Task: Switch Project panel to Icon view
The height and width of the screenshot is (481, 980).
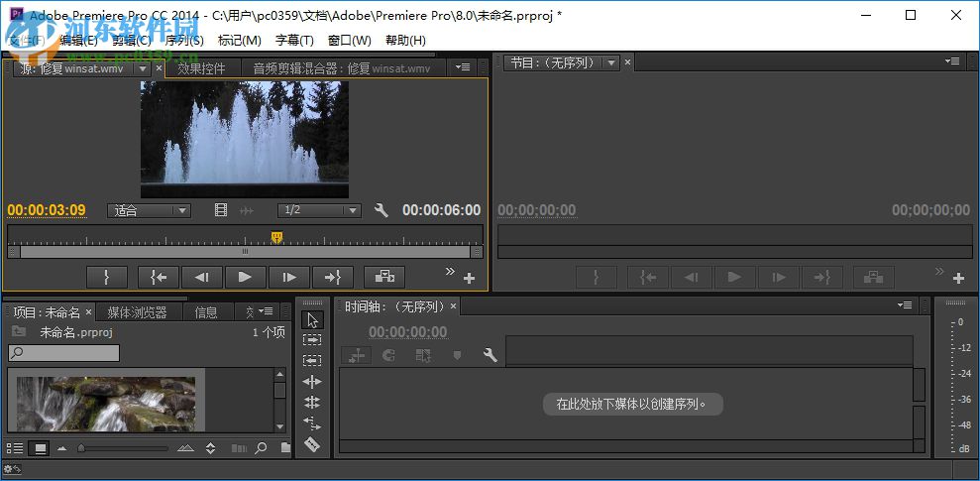Action: [41, 448]
